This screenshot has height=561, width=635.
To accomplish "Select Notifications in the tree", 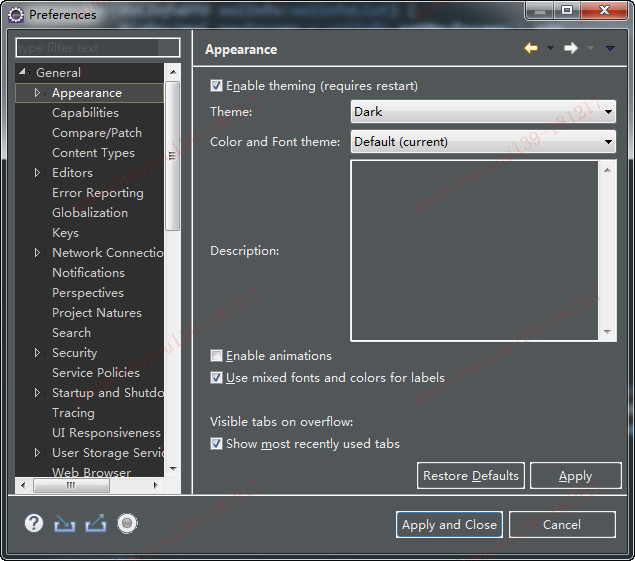I will (x=88, y=273).
